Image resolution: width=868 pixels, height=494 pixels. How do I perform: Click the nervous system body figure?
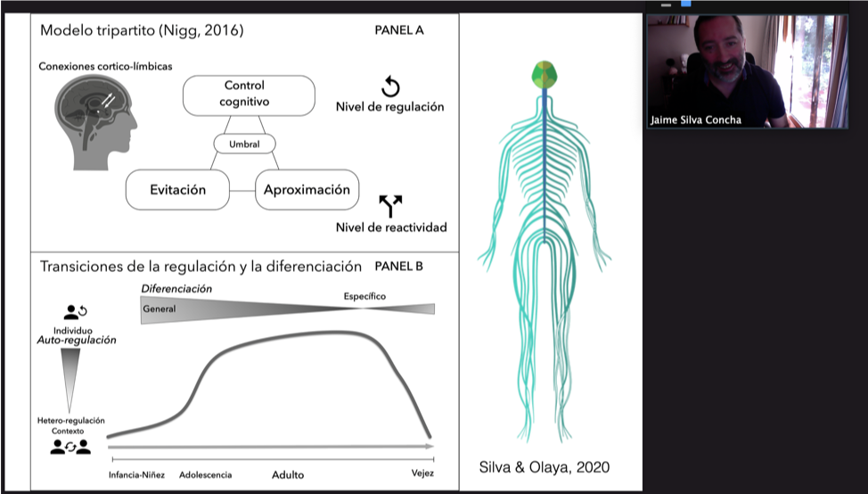pyautogui.click(x=545, y=252)
